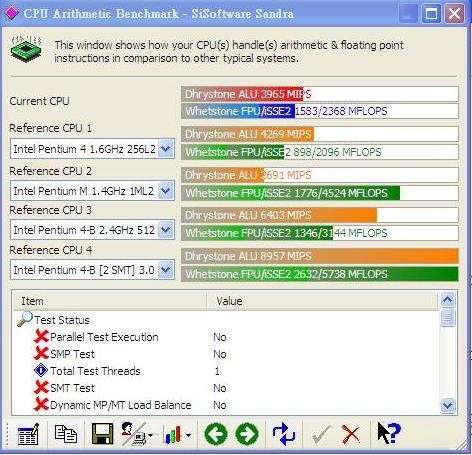Viewport: 472px width, 455px height.
Task: Click the red X cancel icon
Action: click(351, 434)
